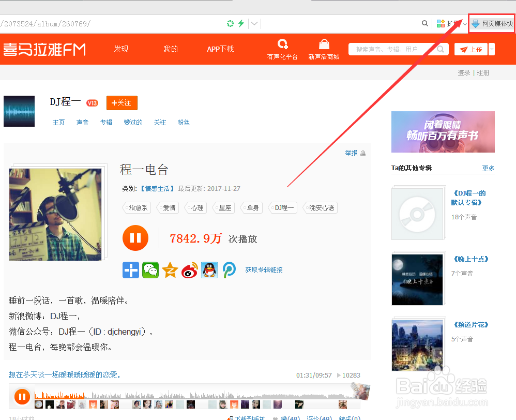Click the 网页媒体快 download icon
Image resolution: width=516 pixels, height=420 pixels.
click(475, 23)
